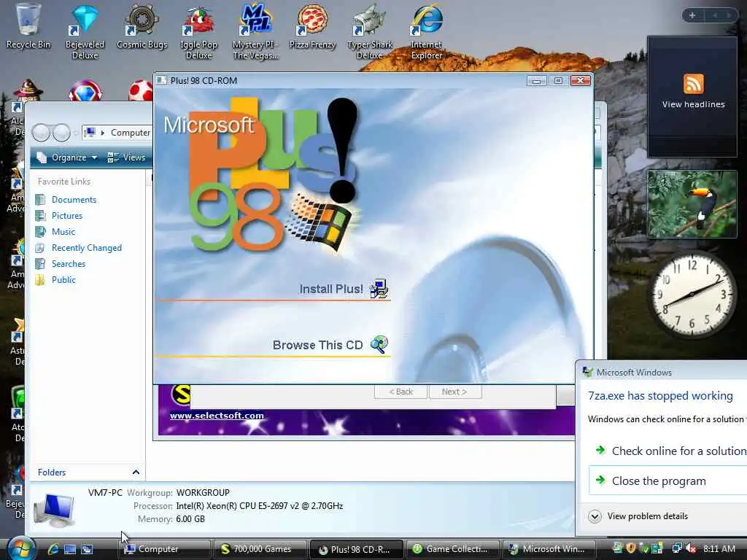Click the Explorer back navigation button
The height and width of the screenshot is (560, 747).
click(41, 133)
